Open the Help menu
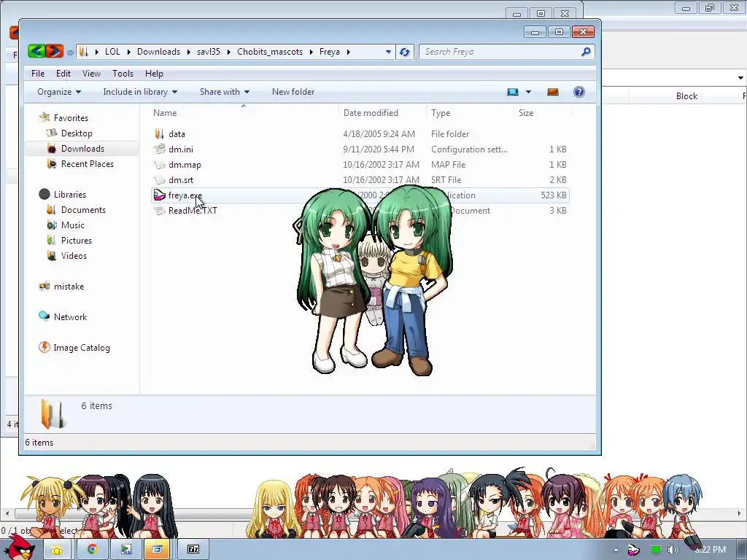The image size is (747, 560). point(154,74)
